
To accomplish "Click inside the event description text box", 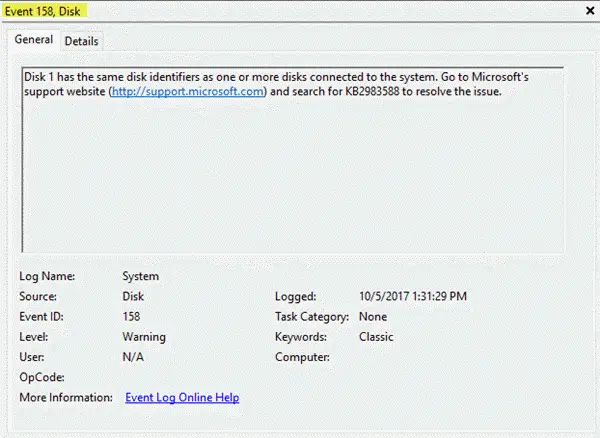I will point(291,180).
